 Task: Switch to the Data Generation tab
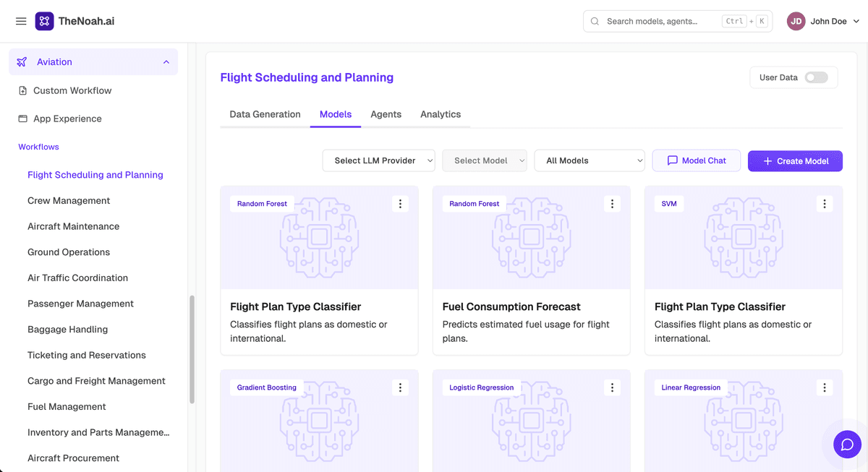coord(265,114)
